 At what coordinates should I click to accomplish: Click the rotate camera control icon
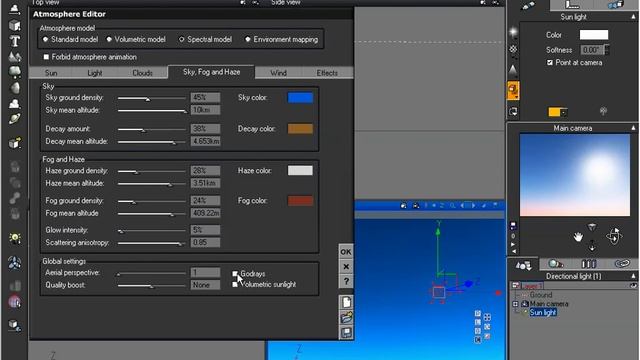(x=614, y=236)
